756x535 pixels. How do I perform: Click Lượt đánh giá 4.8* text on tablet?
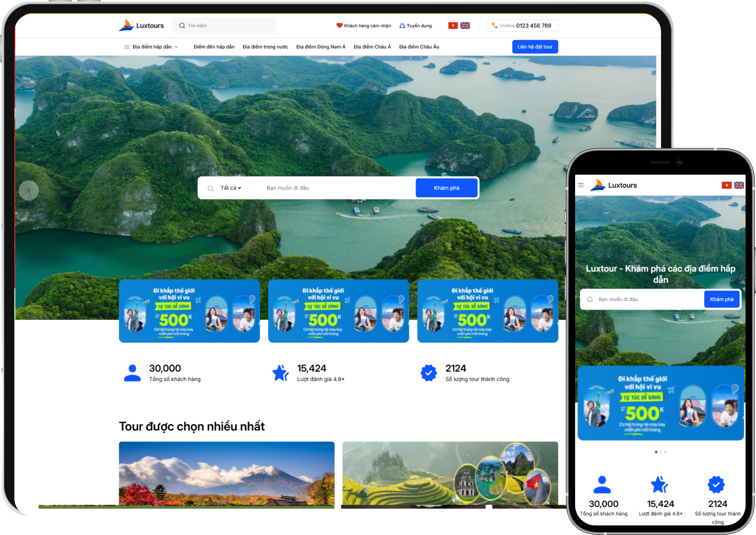[320, 379]
